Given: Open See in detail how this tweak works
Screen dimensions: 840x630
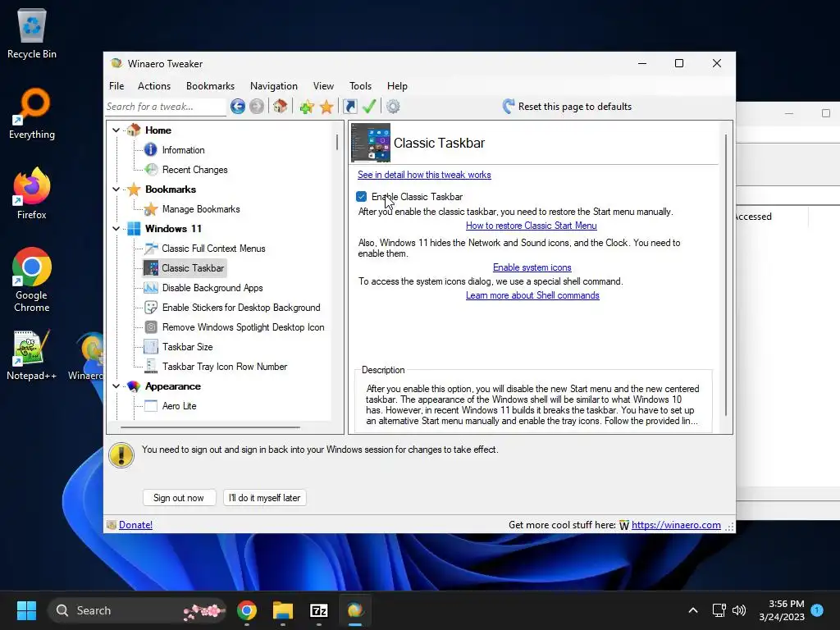Looking at the screenshot, I should [424, 175].
